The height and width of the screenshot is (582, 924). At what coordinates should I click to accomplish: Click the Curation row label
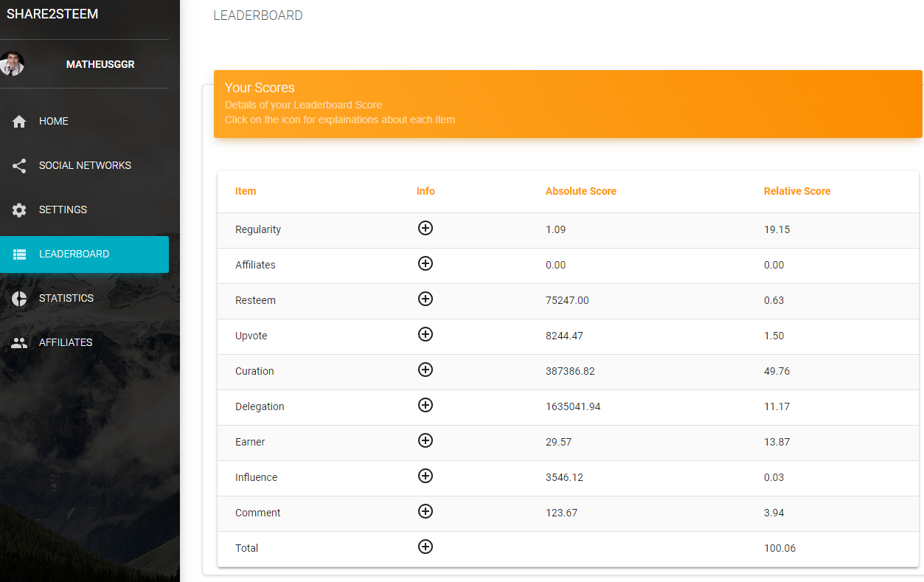point(254,371)
